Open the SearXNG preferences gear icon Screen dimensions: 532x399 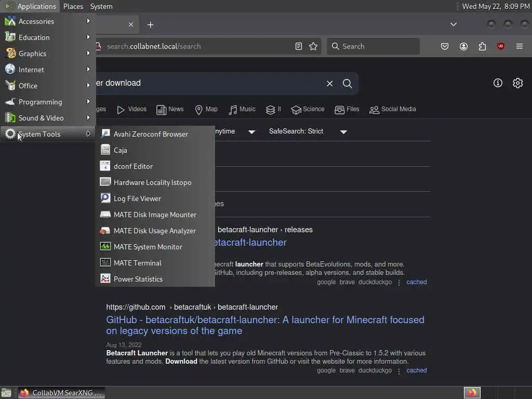coord(518,83)
